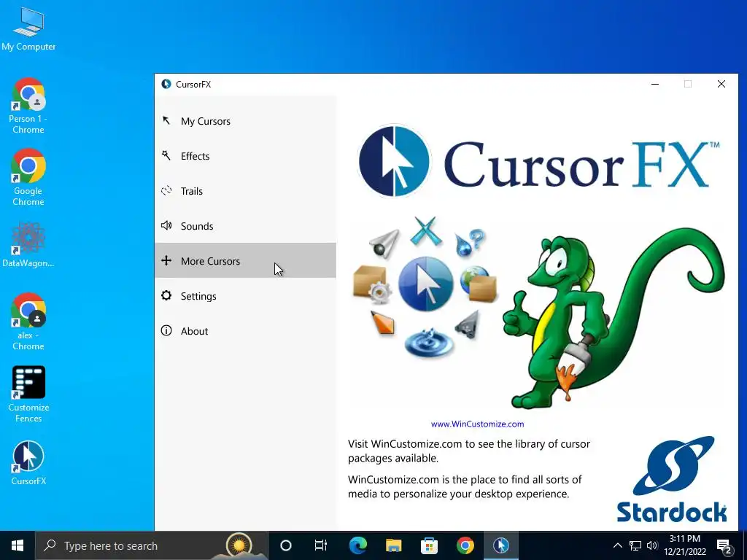
Task: Click the Type here to search box
Action: pyautogui.click(x=152, y=545)
